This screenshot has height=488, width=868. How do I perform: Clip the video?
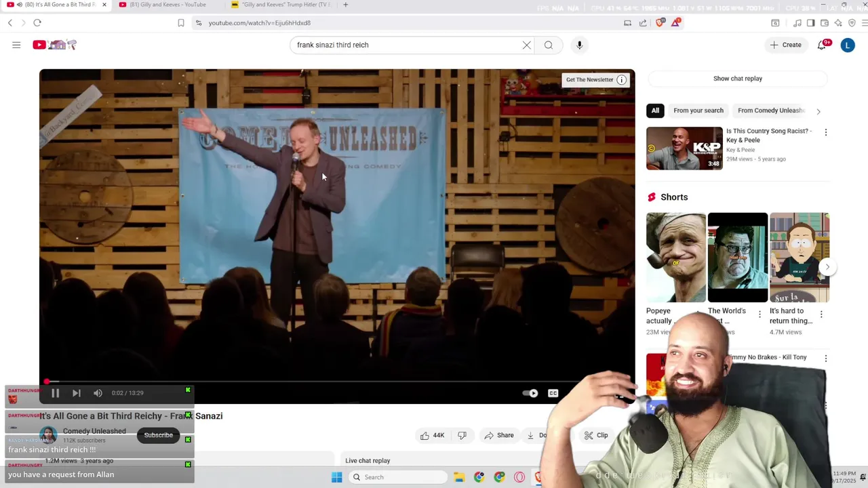click(596, 435)
